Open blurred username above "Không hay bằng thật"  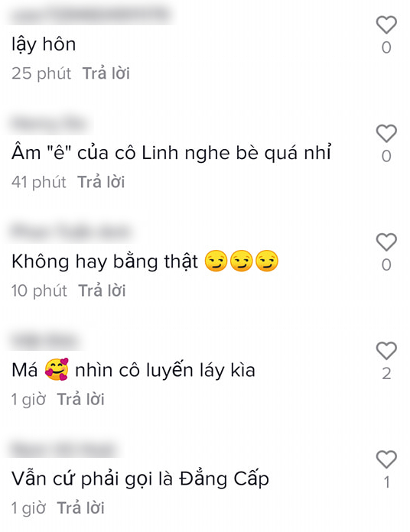click(70, 232)
